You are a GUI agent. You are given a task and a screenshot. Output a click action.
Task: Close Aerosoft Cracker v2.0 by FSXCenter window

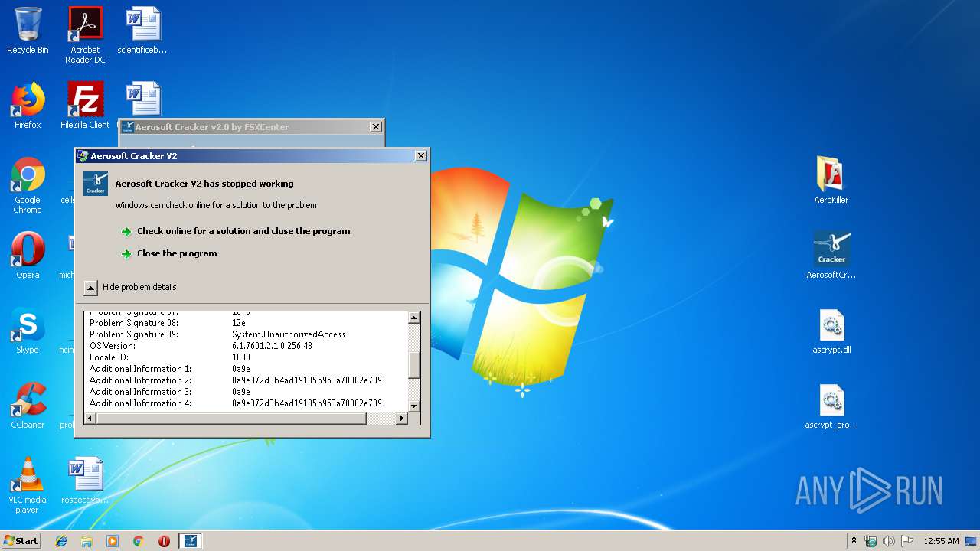point(375,127)
